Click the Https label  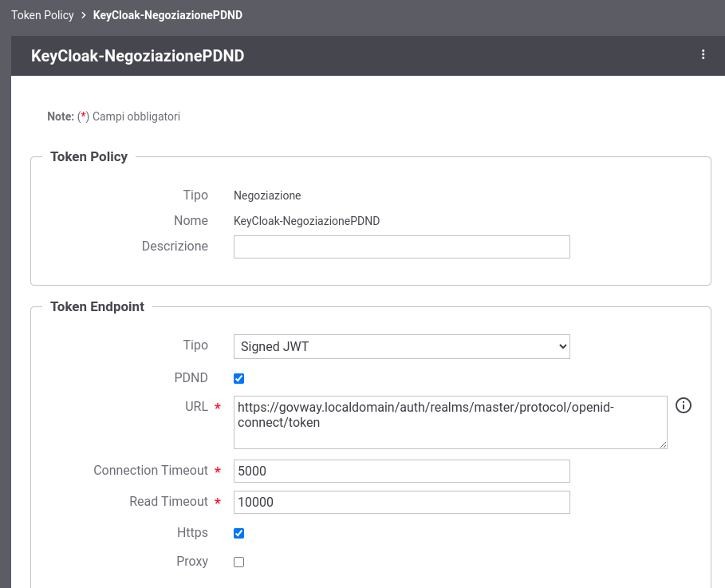pos(192,533)
